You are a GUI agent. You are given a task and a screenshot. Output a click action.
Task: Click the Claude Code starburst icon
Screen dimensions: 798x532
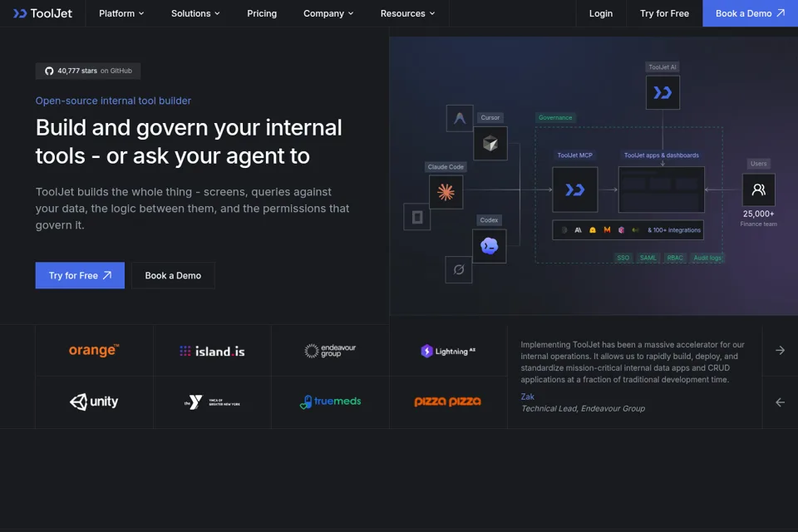coord(446,192)
